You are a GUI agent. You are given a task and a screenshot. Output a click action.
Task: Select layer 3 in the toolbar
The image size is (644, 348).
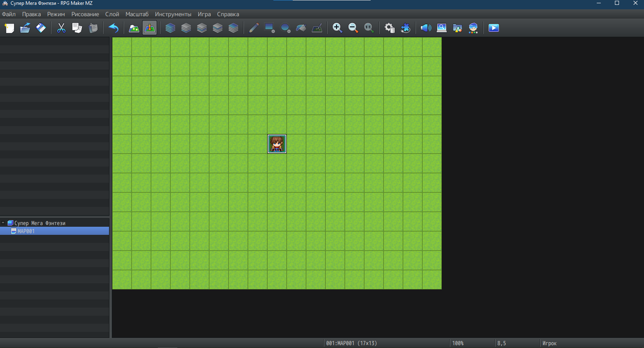tap(217, 28)
